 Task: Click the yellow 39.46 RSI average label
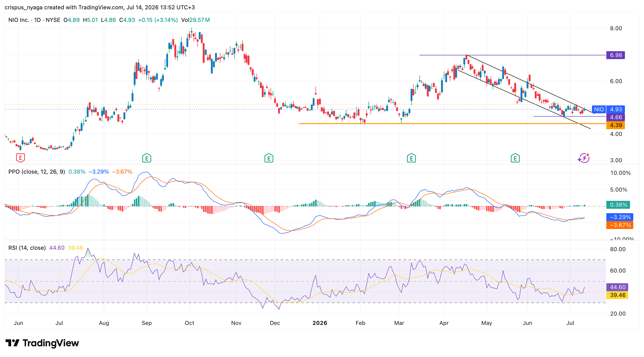[617, 295]
